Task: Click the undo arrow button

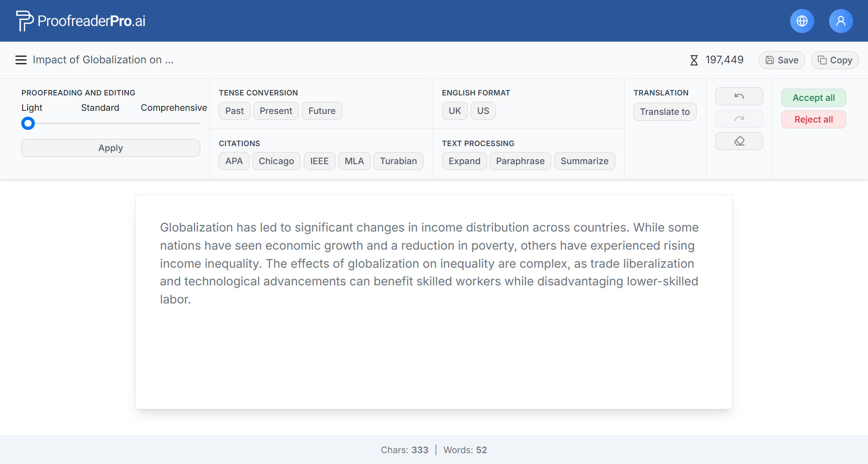Action: point(739,96)
